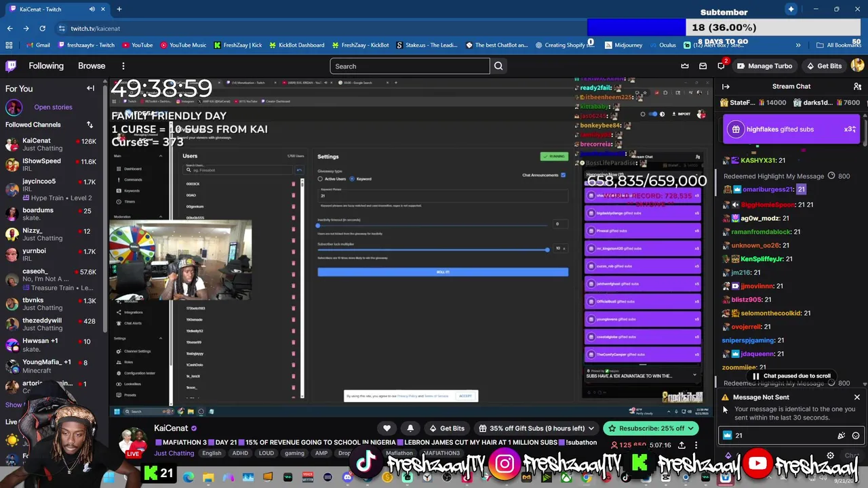Screen dimensions: 868x488
Task: Click selomonthecoolkid username in chat
Action: (770, 313)
